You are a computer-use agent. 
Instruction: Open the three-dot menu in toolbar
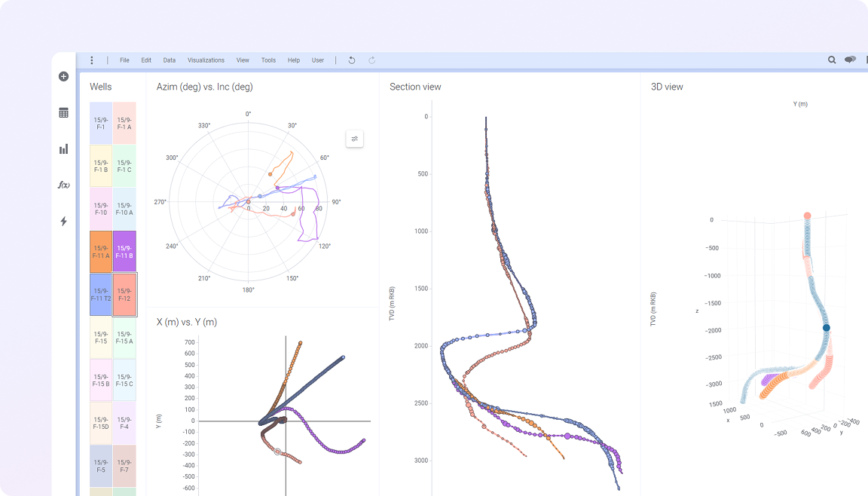tap(92, 60)
